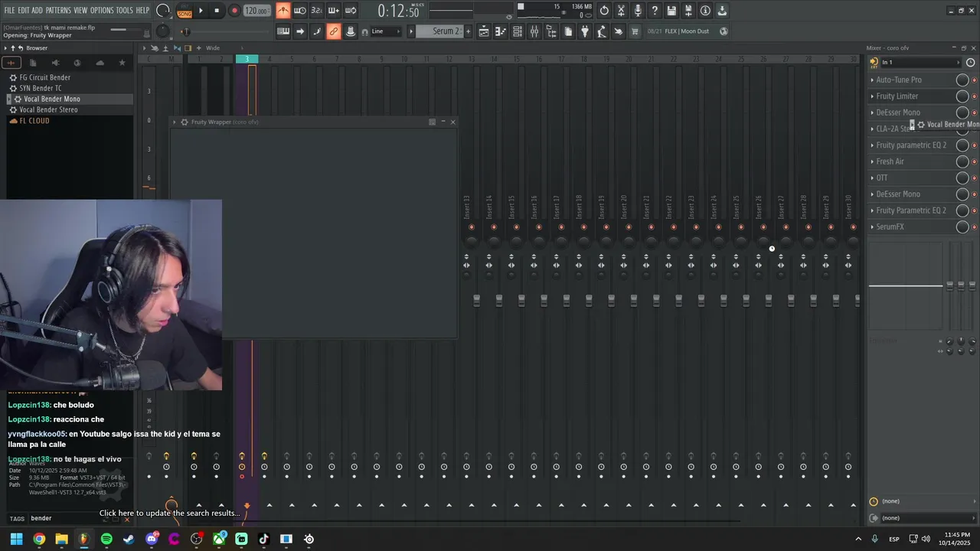Click the Insert 25 pan knob
Image resolution: width=980 pixels, height=551 pixels.
(x=740, y=241)
